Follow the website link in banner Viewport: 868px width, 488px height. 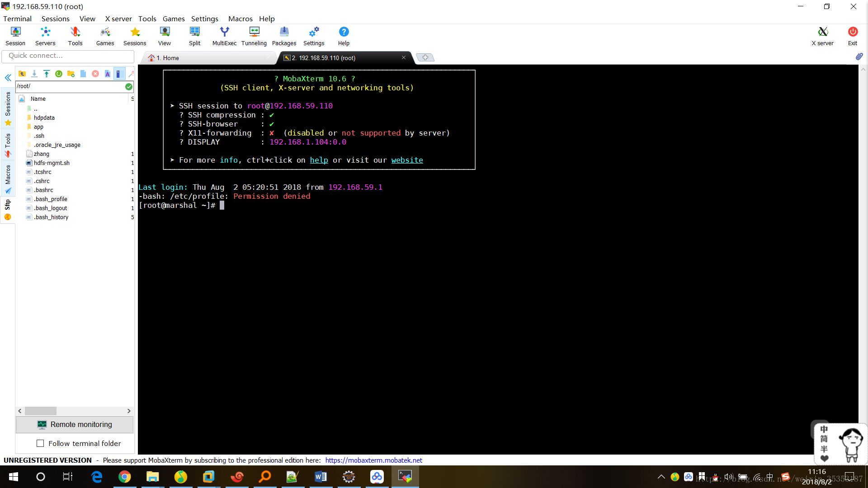point(407,160)
